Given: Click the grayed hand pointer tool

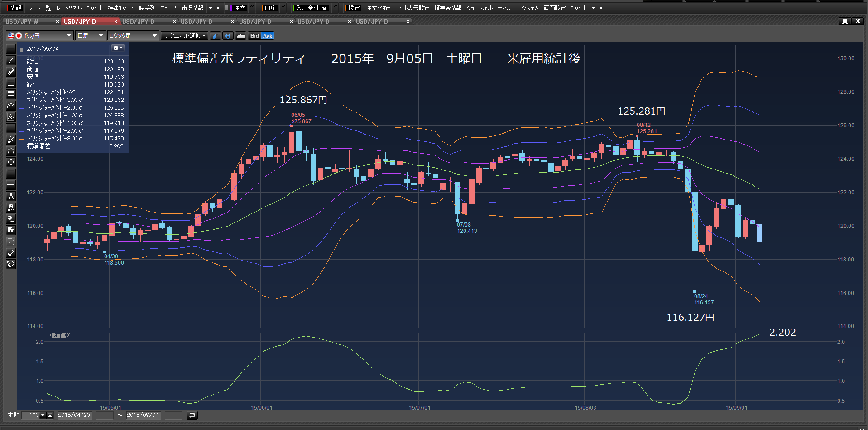Looking at the screenshot, I should (x=11, y=242).
